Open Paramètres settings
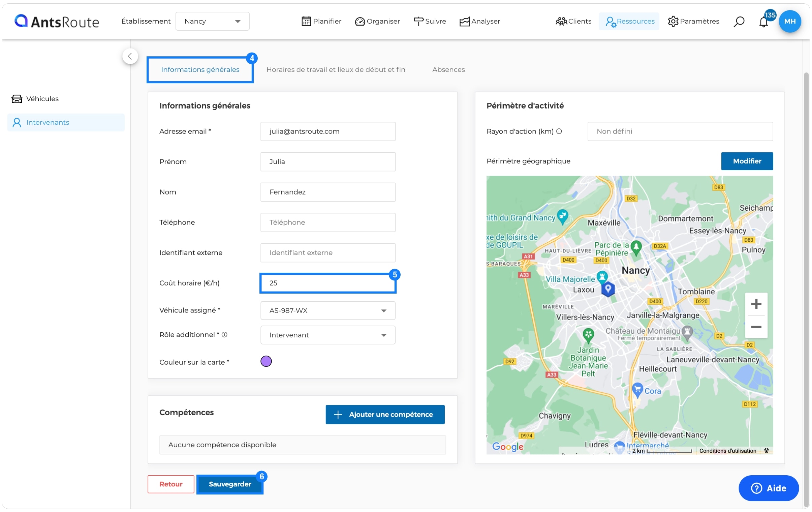 pyautogui.click(x=693, y=21)
